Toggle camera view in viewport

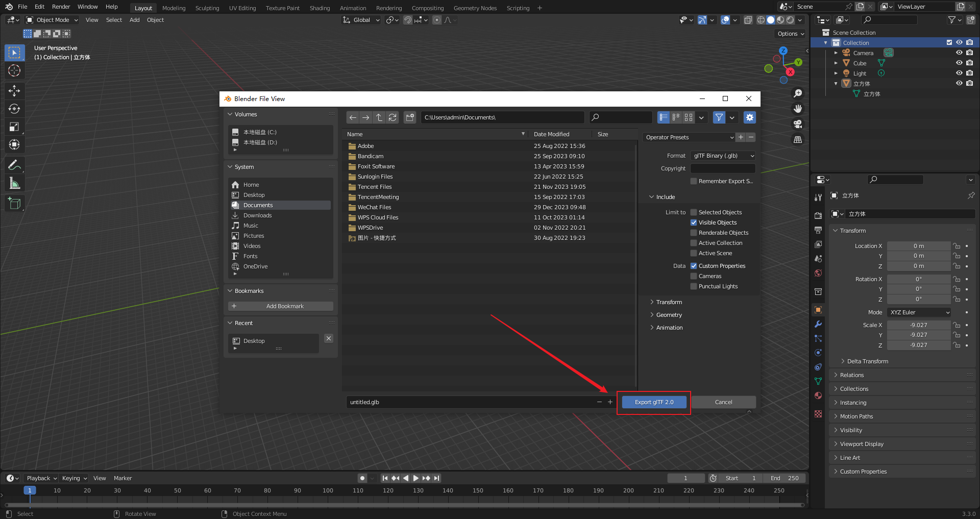[798, 124]
